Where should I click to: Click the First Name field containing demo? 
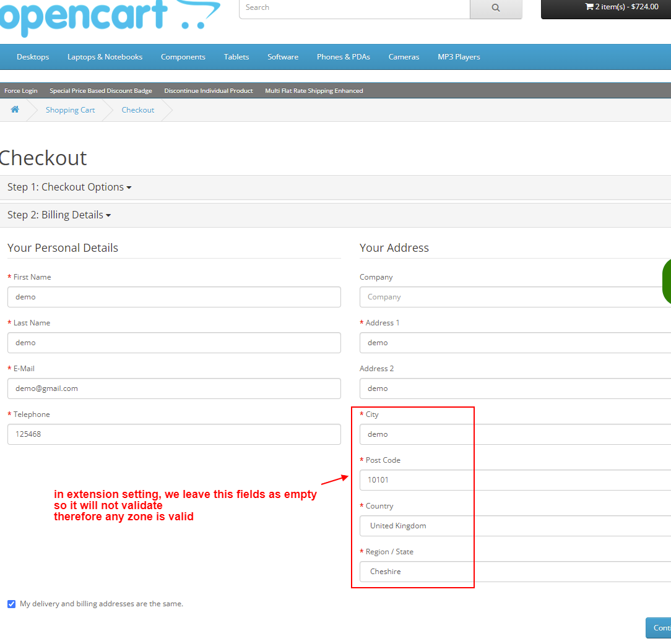174,297
